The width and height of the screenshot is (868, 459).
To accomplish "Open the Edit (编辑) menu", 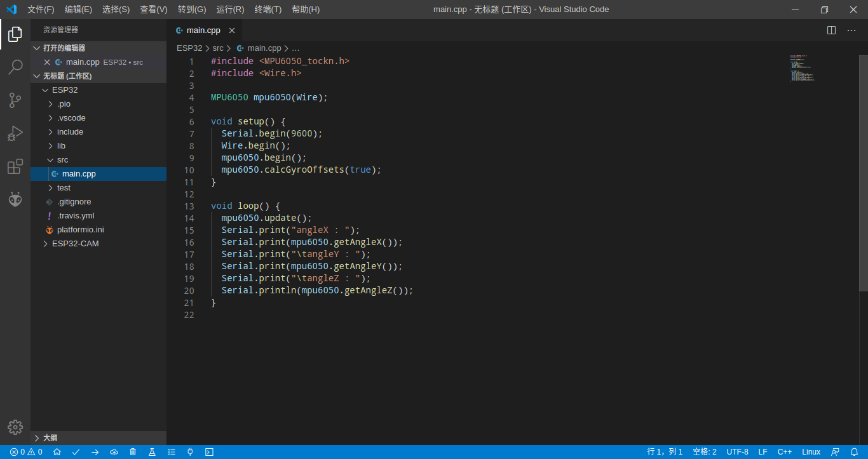I will [x=78, y=10].
